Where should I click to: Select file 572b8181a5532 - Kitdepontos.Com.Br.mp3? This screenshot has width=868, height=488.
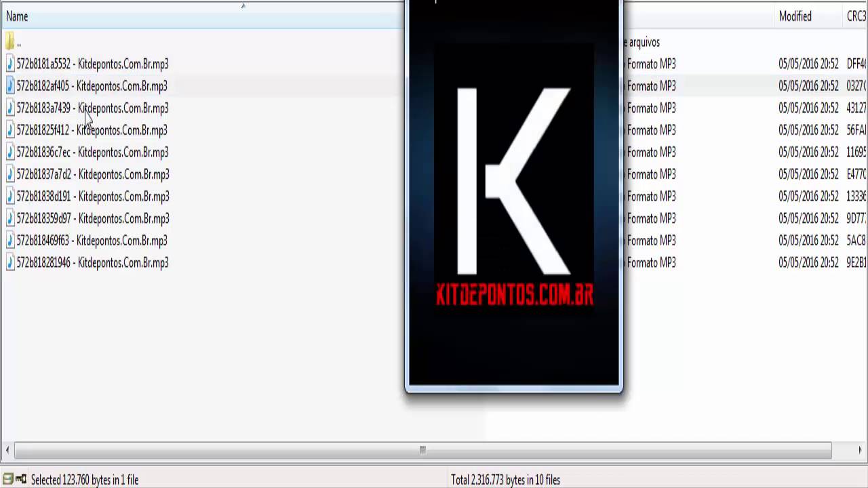click(92, 64)
